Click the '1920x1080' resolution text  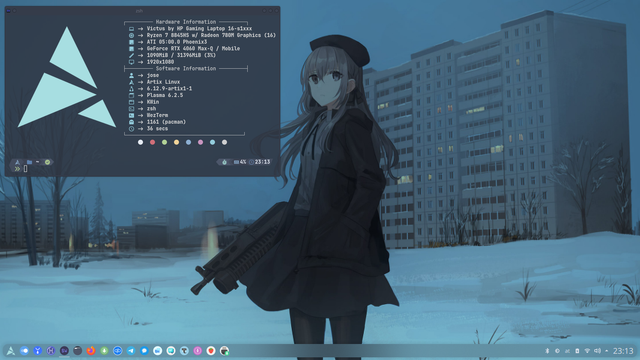click(160, 62)
